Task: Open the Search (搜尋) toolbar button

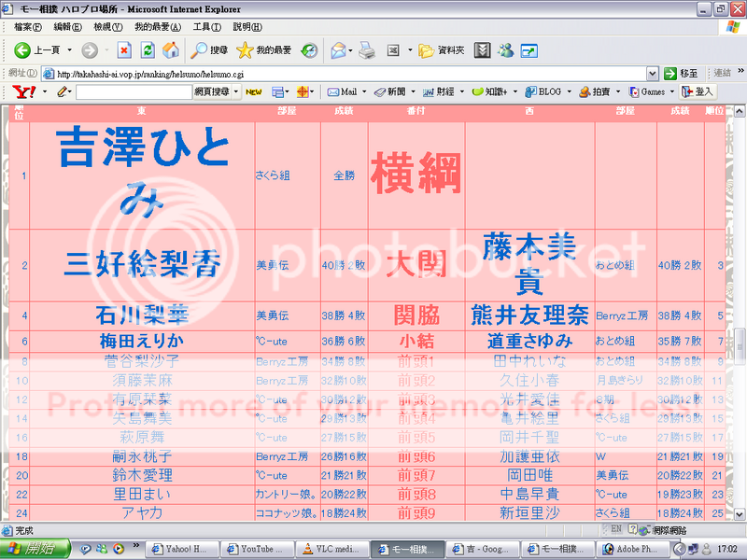Action: [x=209, y=49]
